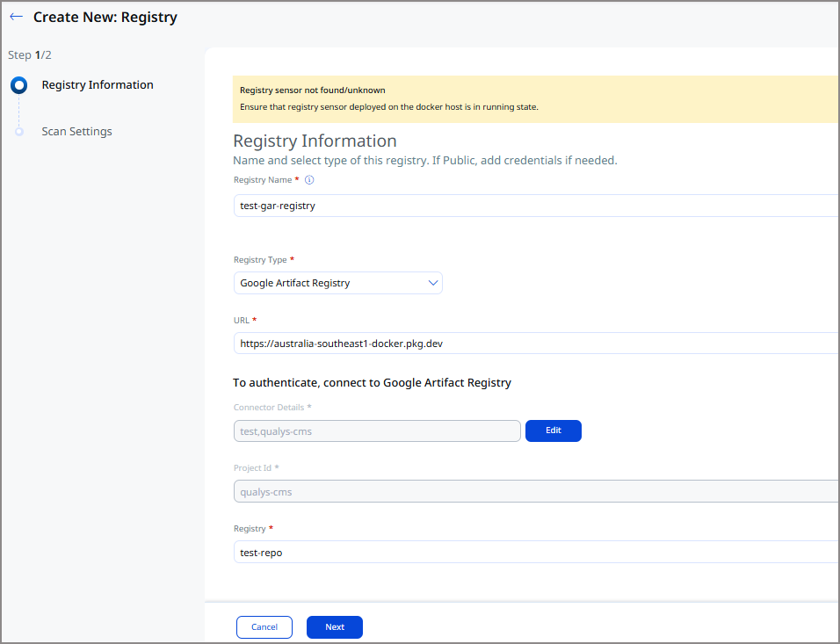This screenshot has width=840, height=644.
Task: Click the Connector Details field showing test,qualys-cms
Action: (x=377, y=431)
